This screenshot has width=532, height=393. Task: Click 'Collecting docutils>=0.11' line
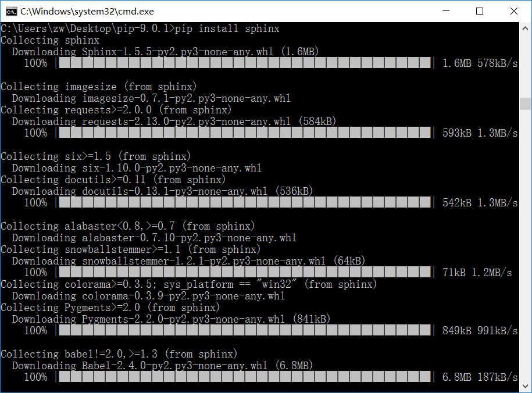click(113, 179)
